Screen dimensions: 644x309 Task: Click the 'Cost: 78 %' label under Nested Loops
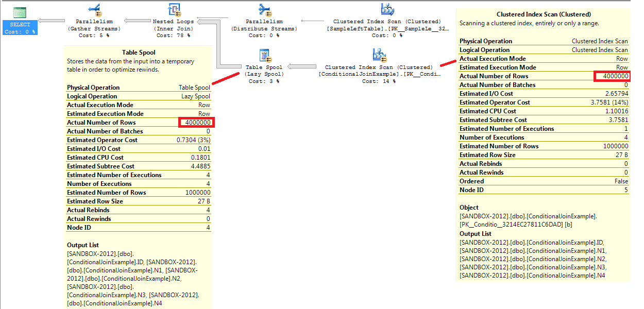(x=174, y=36)
